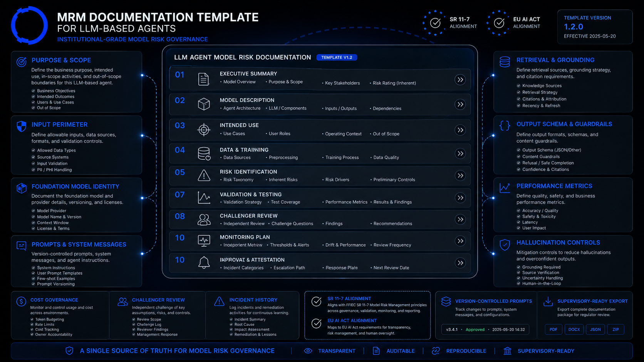The image size is (644, 362).
Task: Open the Monitoring Plan section title
Action: (x=245, y=237)
